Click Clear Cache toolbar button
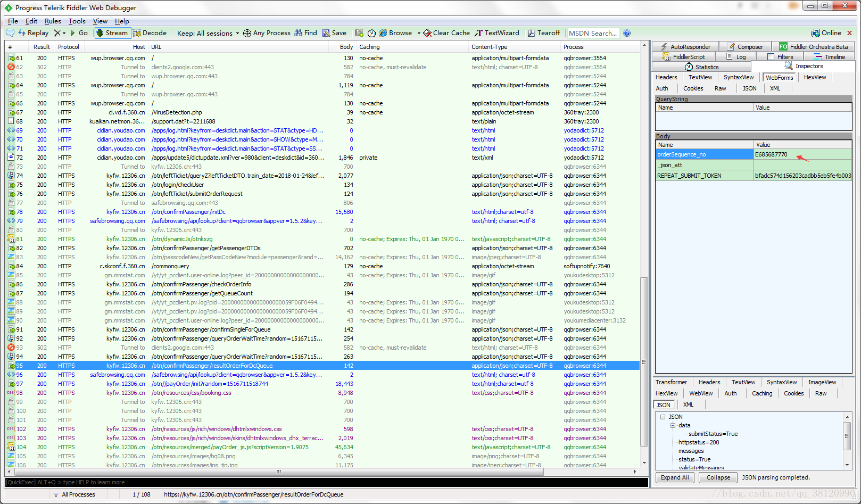 pos(446,33)
